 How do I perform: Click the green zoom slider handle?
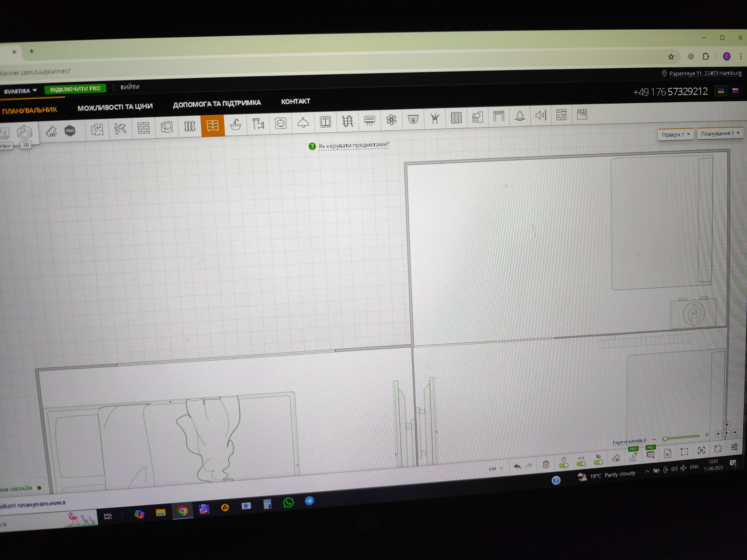click(x=665, y=439)
